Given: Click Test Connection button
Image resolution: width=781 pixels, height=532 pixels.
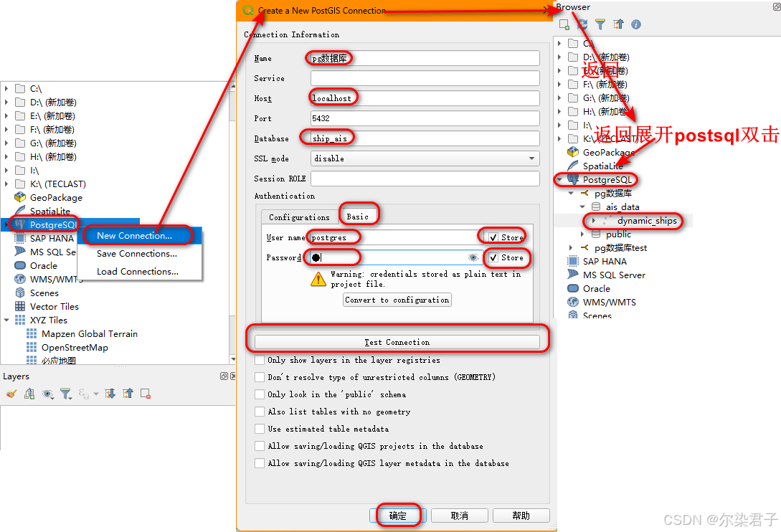Looking at the screenshot, I should pos(397,342).
